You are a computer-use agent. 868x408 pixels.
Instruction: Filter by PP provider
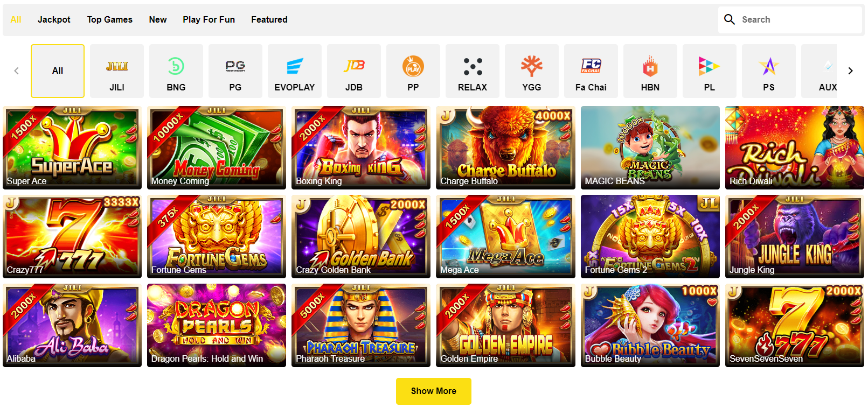pos(413,71)
